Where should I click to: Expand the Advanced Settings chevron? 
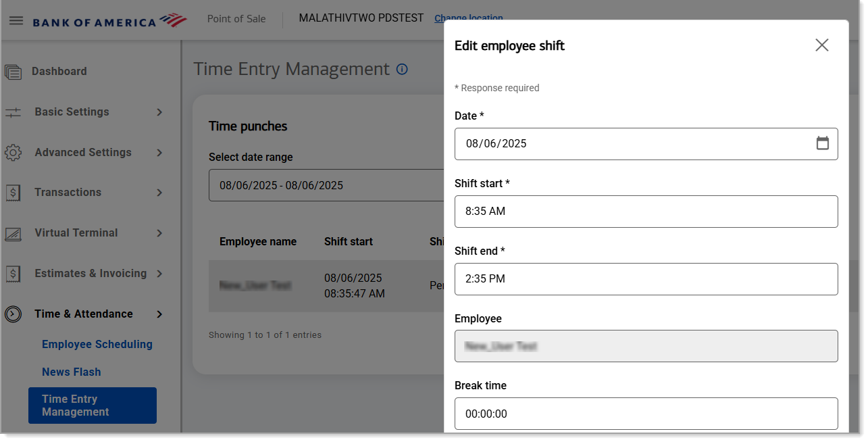point(159,153)
